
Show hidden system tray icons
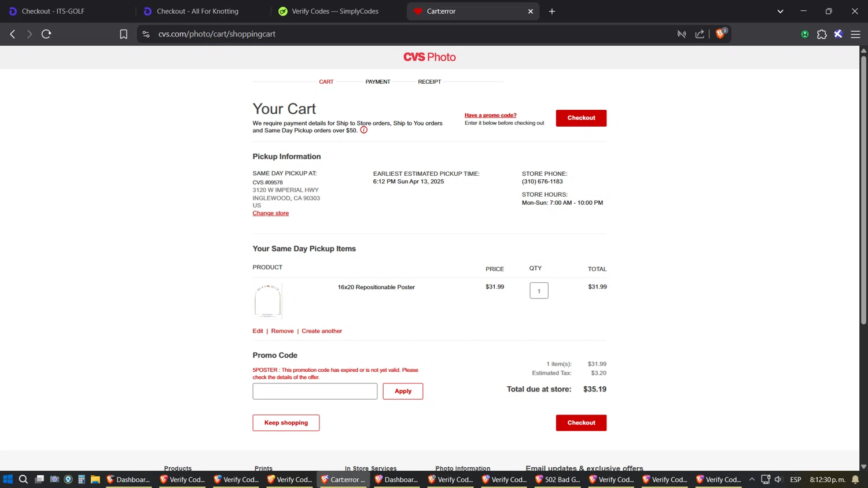tap(752, 479)
